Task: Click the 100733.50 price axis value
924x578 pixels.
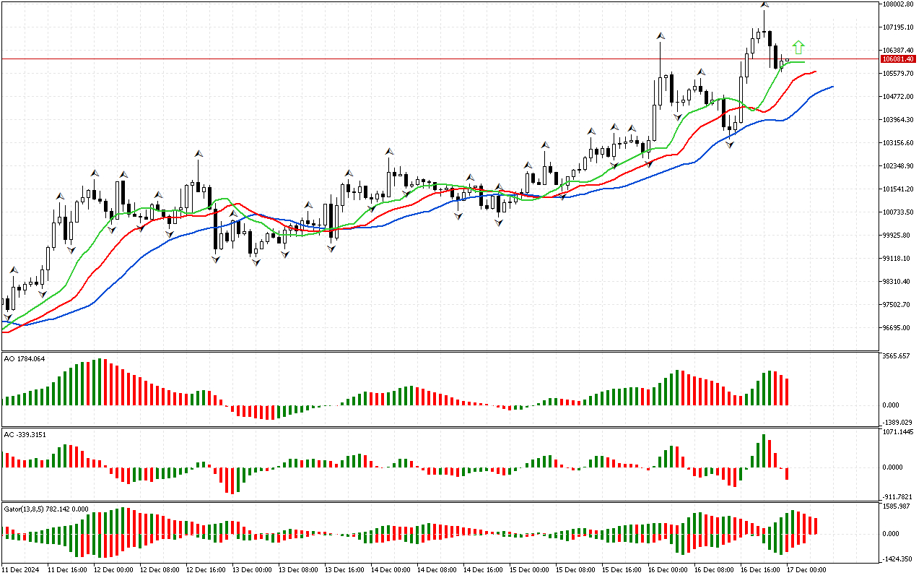Action: 898,212
